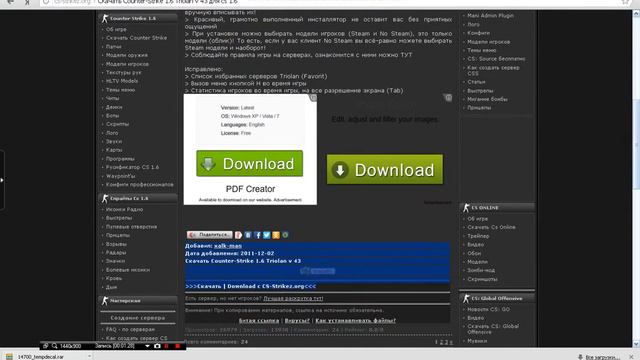Open Читы menu item
Image resolution: width=640 pixels, height=360 pixels.
112,98
